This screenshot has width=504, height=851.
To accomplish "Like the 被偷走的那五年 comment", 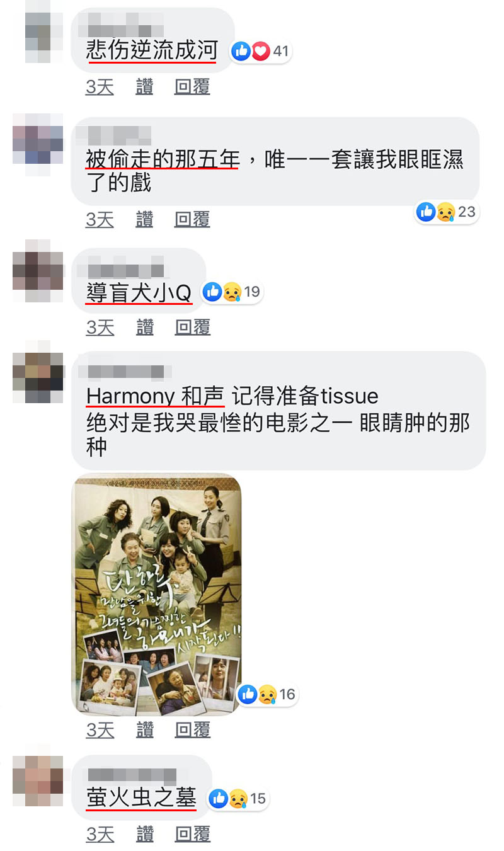I will [145, 220].
